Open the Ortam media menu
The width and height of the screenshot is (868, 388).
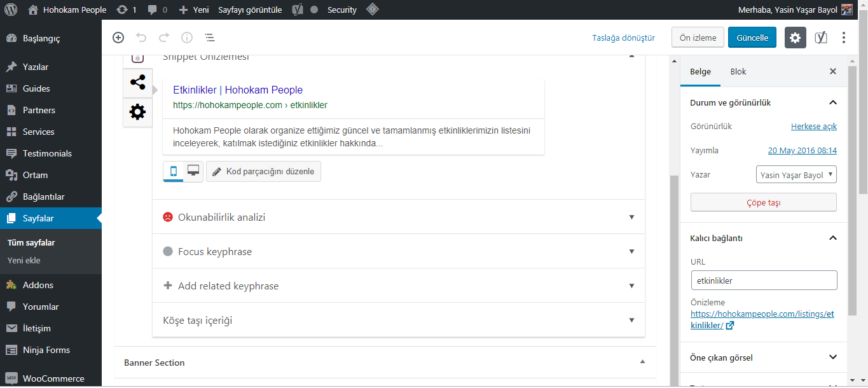[x=51, y=175]
